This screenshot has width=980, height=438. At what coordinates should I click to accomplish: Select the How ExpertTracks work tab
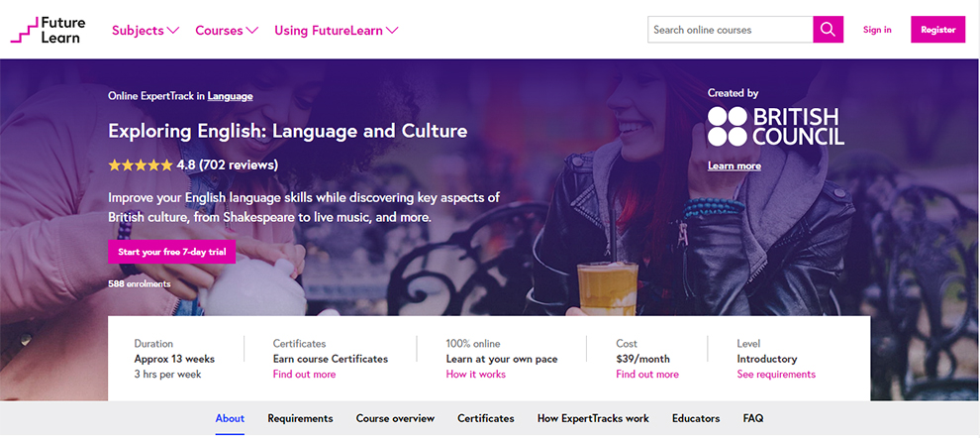tap(593, 418)
